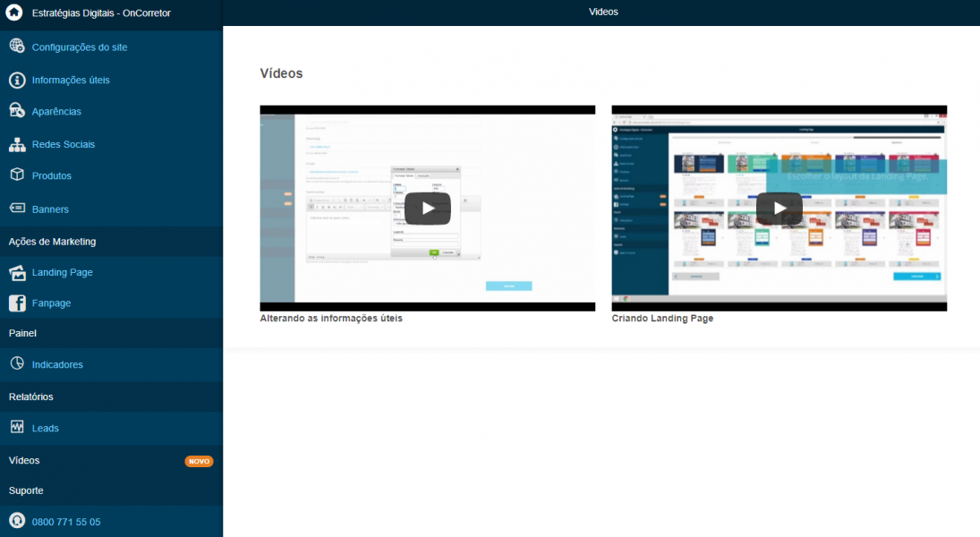Image resolution: width=980 pixels, height=537 pixels.
Task: Click the Vídeos page heading
Action: (281, 73)
